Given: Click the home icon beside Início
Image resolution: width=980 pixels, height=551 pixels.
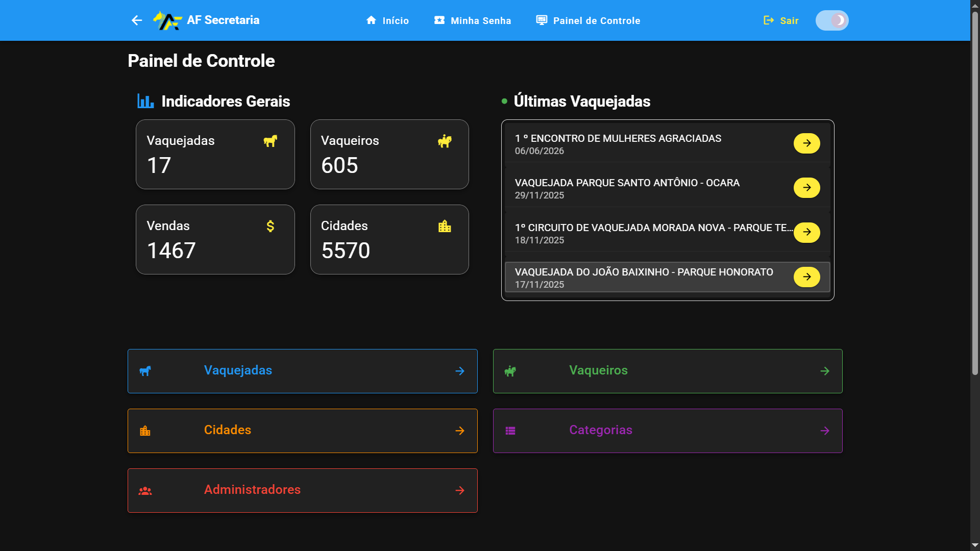Looking at the screenshot, I should coord(371,20).
